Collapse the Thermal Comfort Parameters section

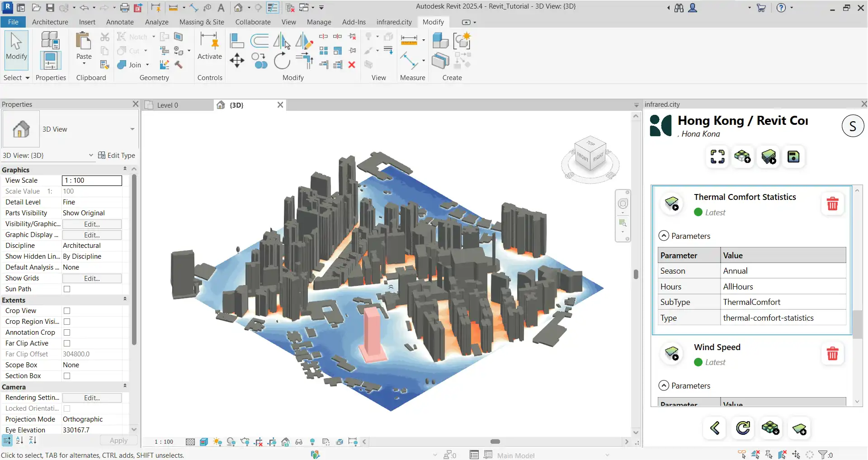tap(664, 236)
